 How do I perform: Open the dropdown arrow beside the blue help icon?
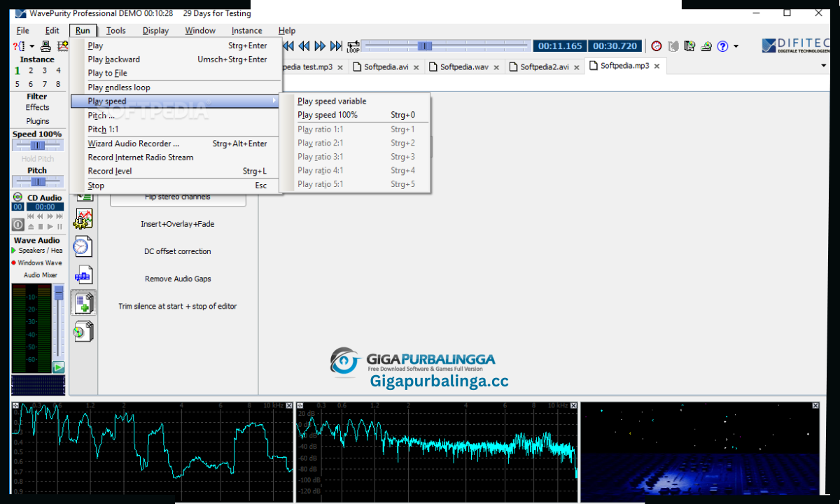tap(736, 47)
